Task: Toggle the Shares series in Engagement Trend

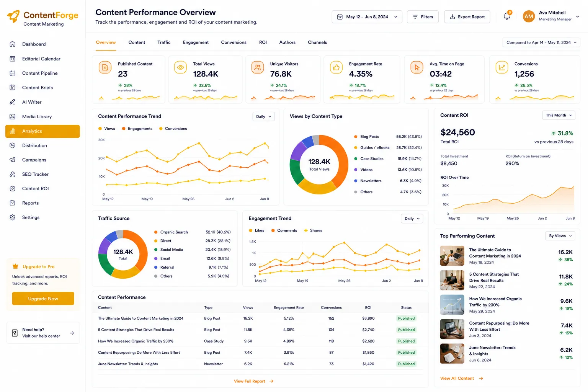Action: pyautogui.click(x=313, y=230)
